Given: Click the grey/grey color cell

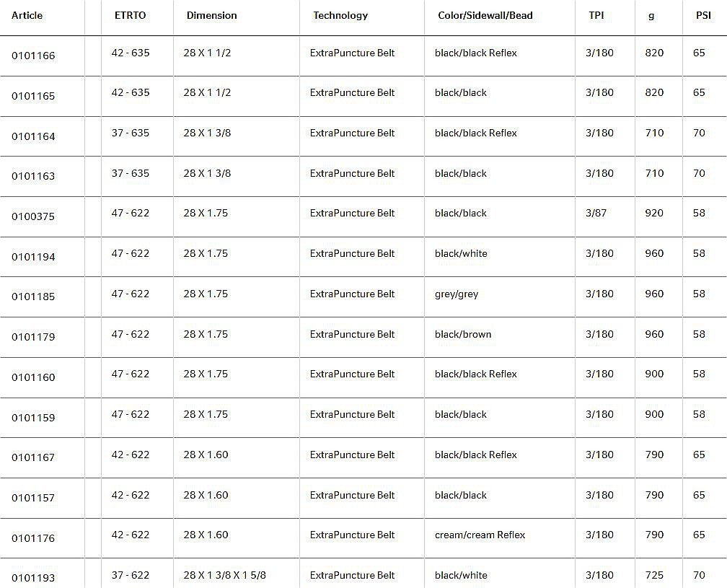Looking at the screenshot, I should click(457, 294).
